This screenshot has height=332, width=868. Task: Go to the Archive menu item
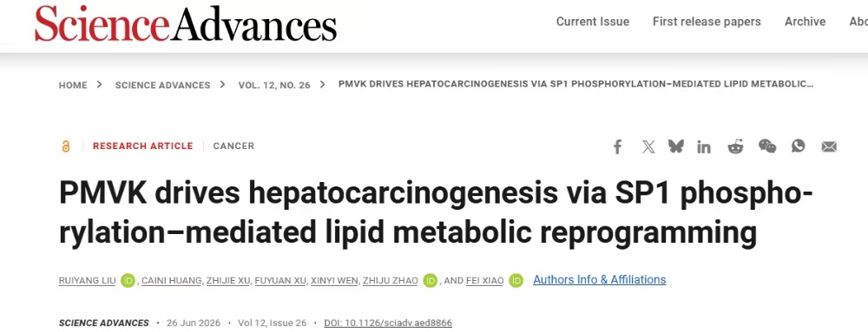click(x=805, y=22)
